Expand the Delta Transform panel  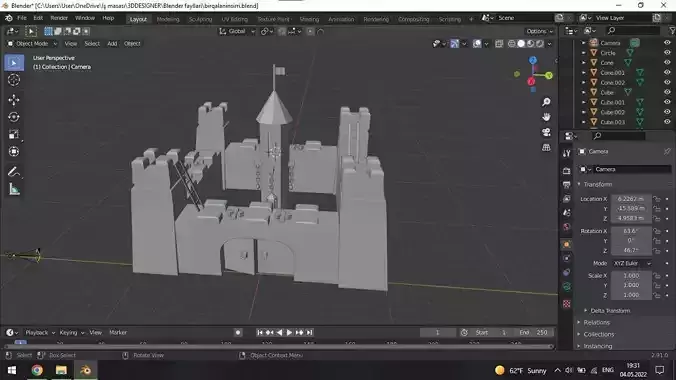[610, 311]
